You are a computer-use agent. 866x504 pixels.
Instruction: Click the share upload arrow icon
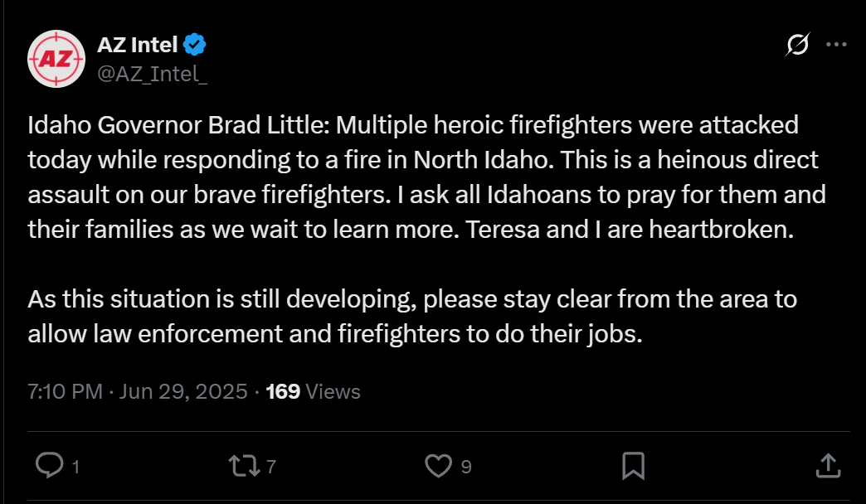[828, 465]
